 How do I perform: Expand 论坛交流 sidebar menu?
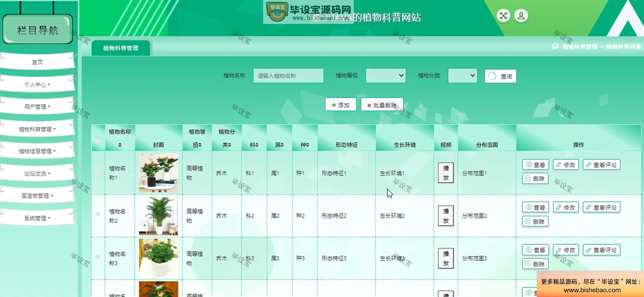pos(37,174)
